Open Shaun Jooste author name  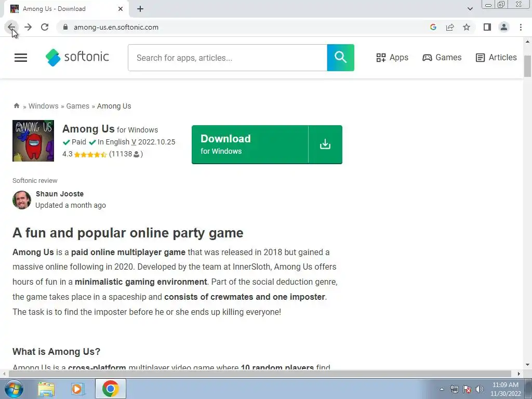coord(60,194)
